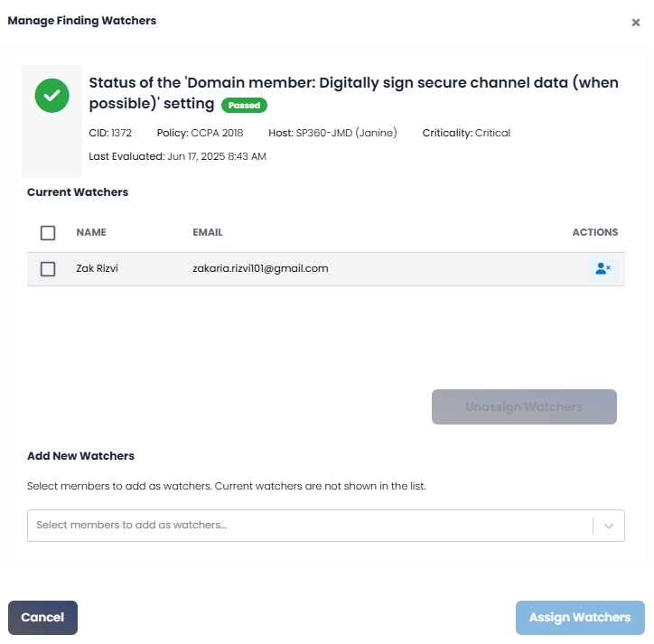Click the zakaria.rizvi101@gmail.com email
The width and height of the screenshot is (654, 644).
260,268
